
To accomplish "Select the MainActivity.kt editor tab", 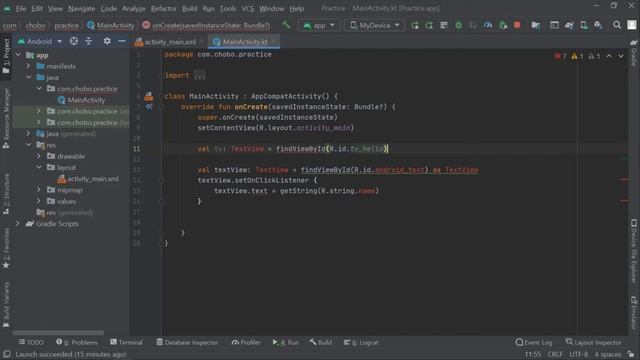I will tap(244, 42).
